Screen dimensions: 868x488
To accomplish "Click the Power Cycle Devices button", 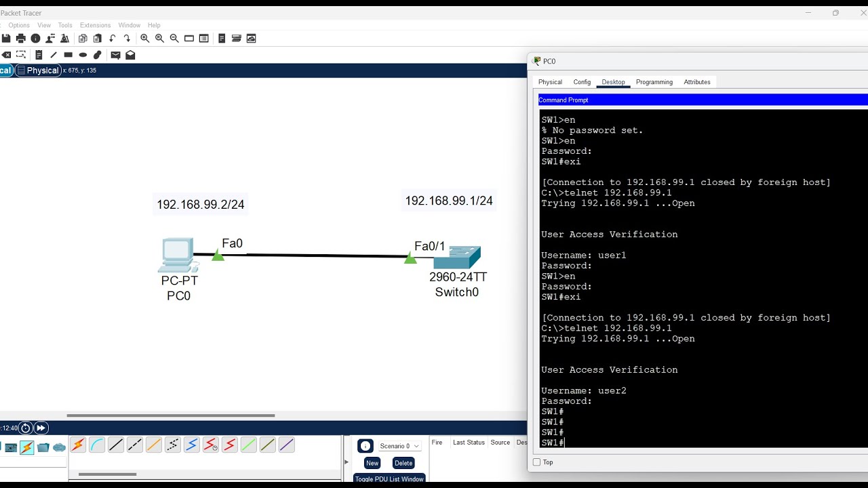I will [26, 428].
